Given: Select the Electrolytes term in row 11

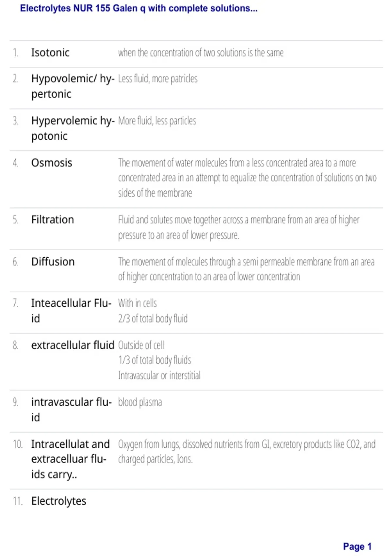Looking at the screenshot, I should 59,501.
